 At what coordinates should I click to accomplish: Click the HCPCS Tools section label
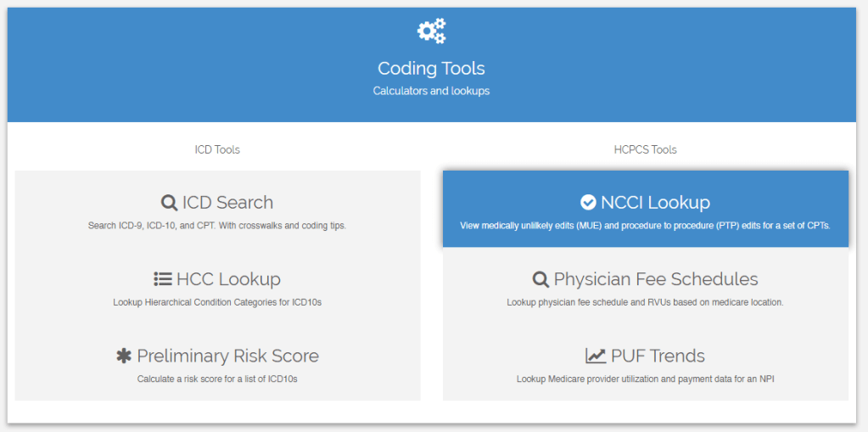pyautogui.click(x=645, y=150)
